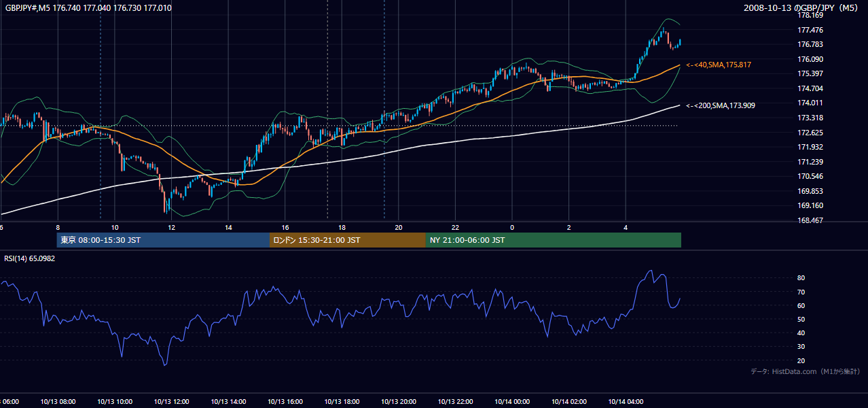Click the 10/13 10:00 time axis label
This screenshot has width=868, height=408.
(x=115, y=402)
